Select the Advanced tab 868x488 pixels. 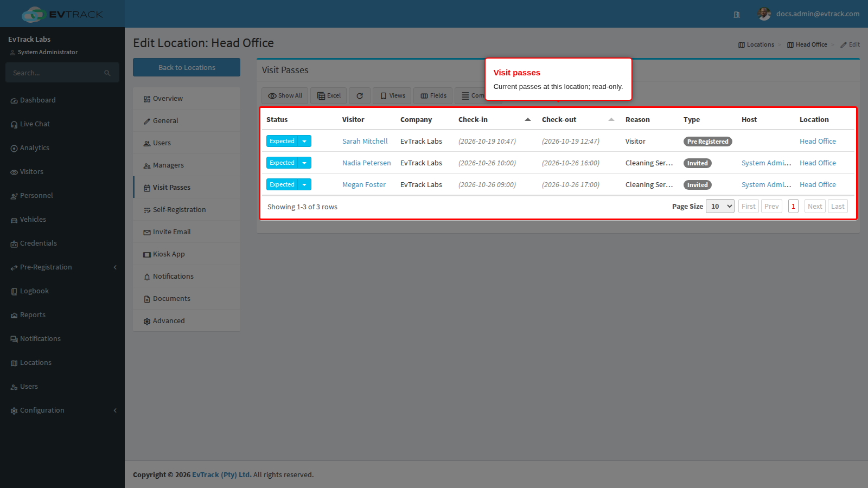pos(187,321)
